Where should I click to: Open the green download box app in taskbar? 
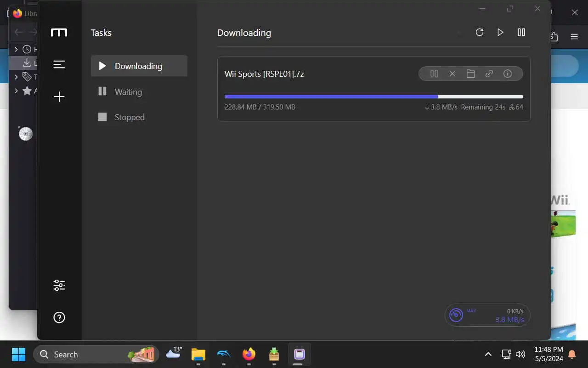tap(274, 354)
